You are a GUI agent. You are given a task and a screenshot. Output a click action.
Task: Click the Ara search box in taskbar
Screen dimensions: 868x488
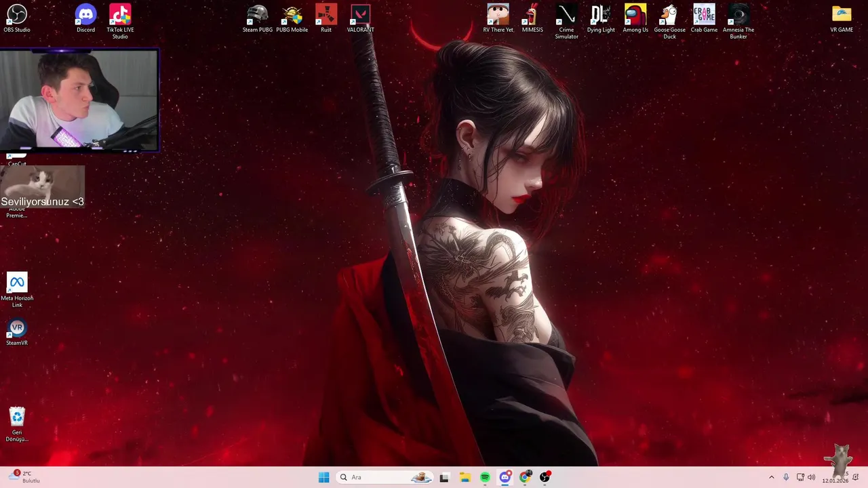tap(384, 477)
